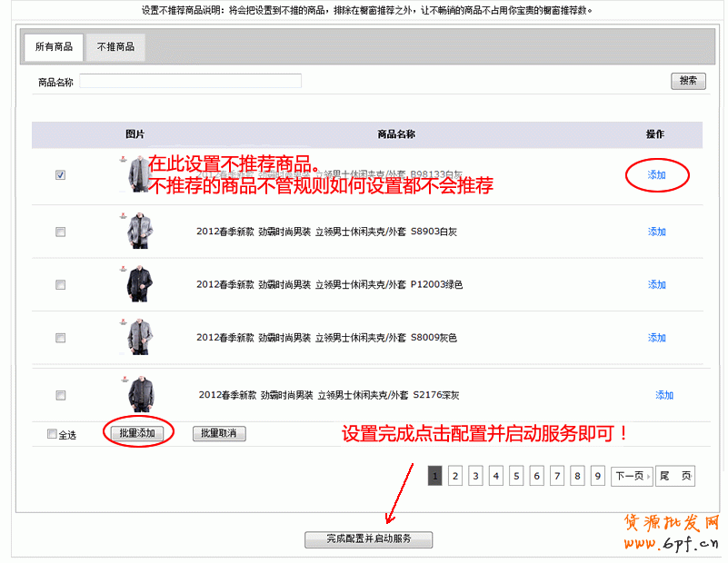Click the P12003 green jacket thumbnail

pos(135,284)
